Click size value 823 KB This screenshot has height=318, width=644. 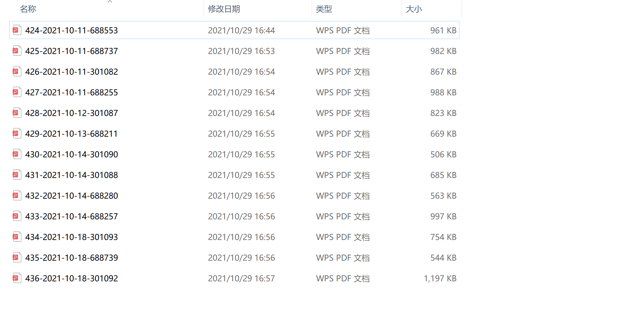[x=443, y=113]
